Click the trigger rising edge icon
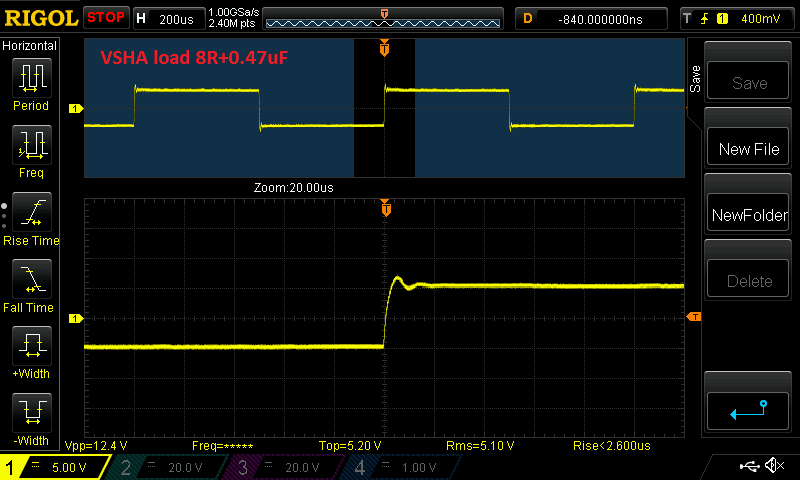 [x=705, y=19]
